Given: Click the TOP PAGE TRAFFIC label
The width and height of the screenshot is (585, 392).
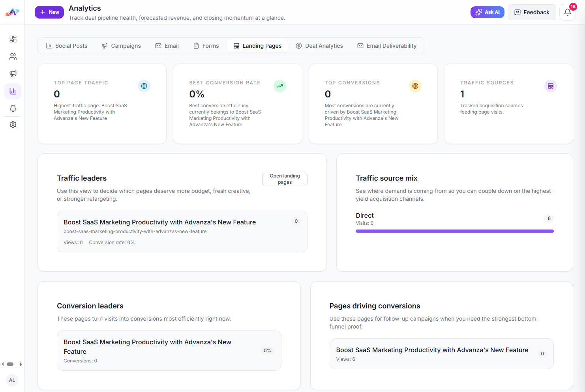Looking at the screenshot, I should tap(81, 83).
